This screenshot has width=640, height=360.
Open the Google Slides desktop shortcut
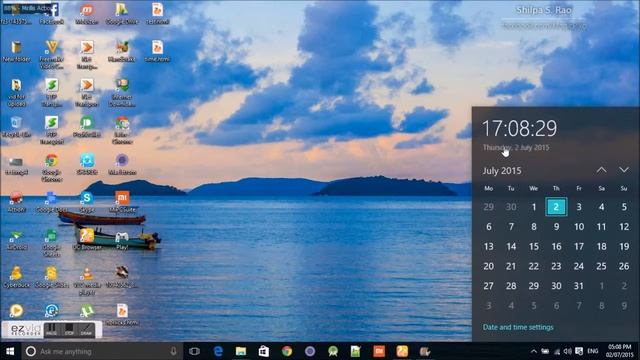[51, 277]
